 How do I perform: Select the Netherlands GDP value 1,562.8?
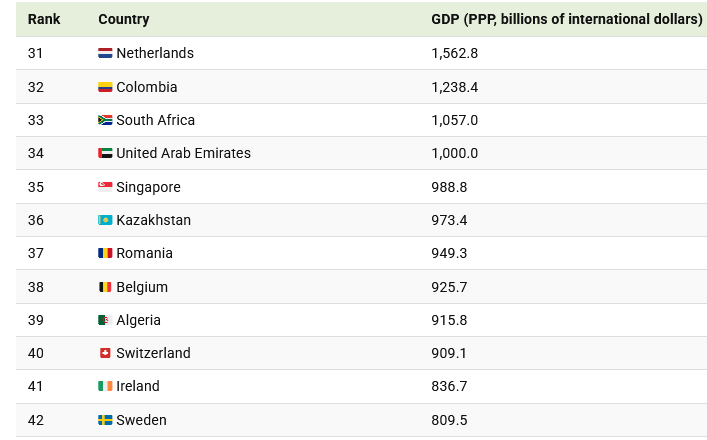tap(454, 53)
